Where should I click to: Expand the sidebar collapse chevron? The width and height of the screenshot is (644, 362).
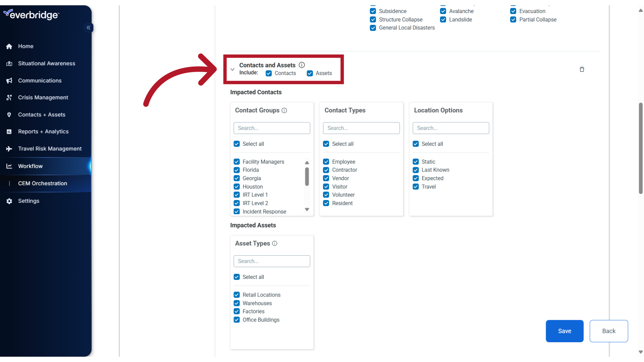click(89, 27)
